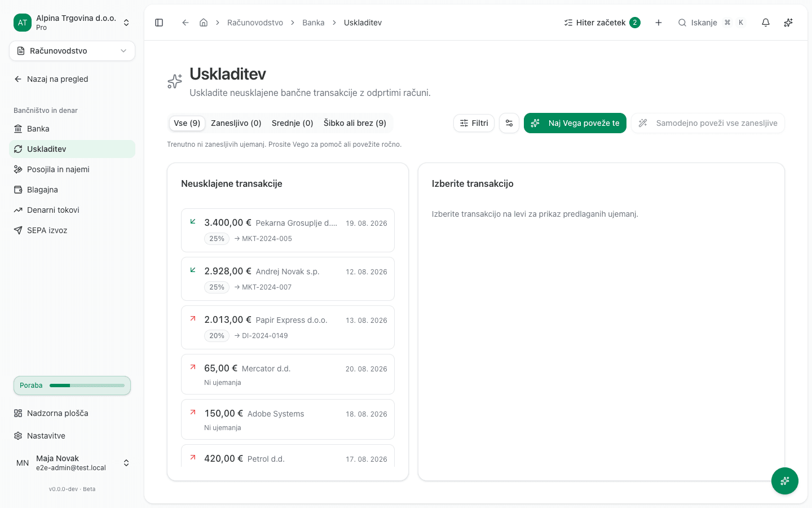
Task: Click Samodejno poveži vse zanesljive button
Action: tap(708, 123)
